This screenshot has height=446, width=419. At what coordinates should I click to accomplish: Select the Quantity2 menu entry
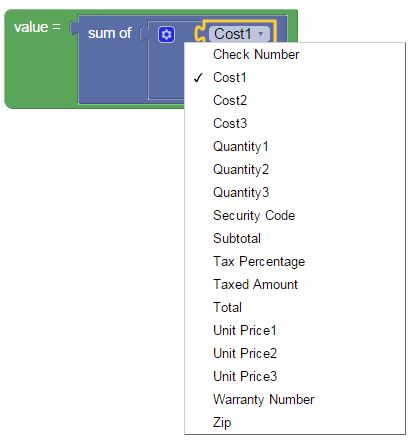tap(295, 169)
